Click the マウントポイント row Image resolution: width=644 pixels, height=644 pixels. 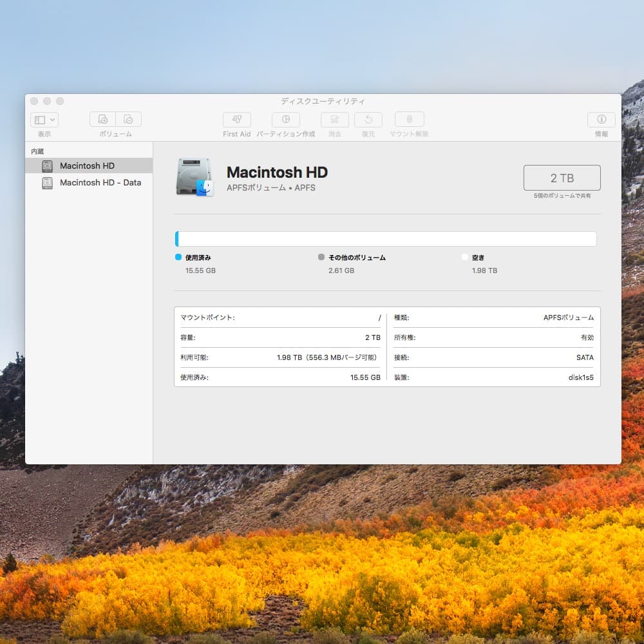tap(280, 317)
